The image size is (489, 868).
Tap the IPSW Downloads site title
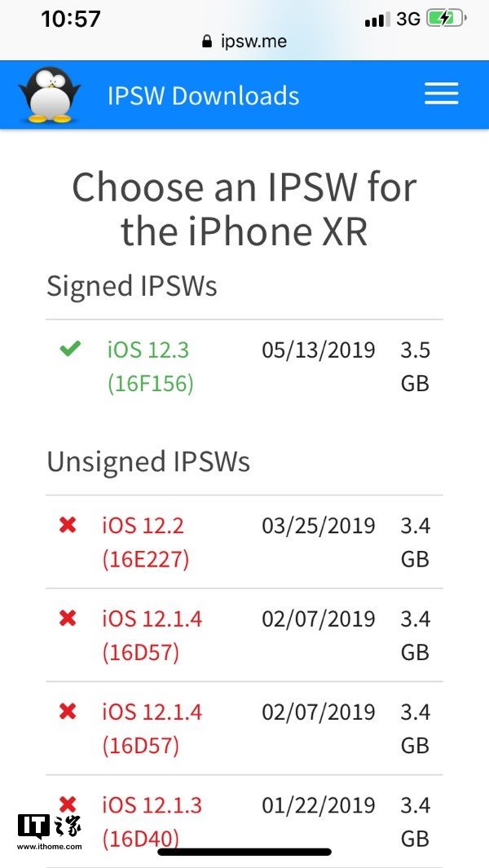(x=203, y=95)
